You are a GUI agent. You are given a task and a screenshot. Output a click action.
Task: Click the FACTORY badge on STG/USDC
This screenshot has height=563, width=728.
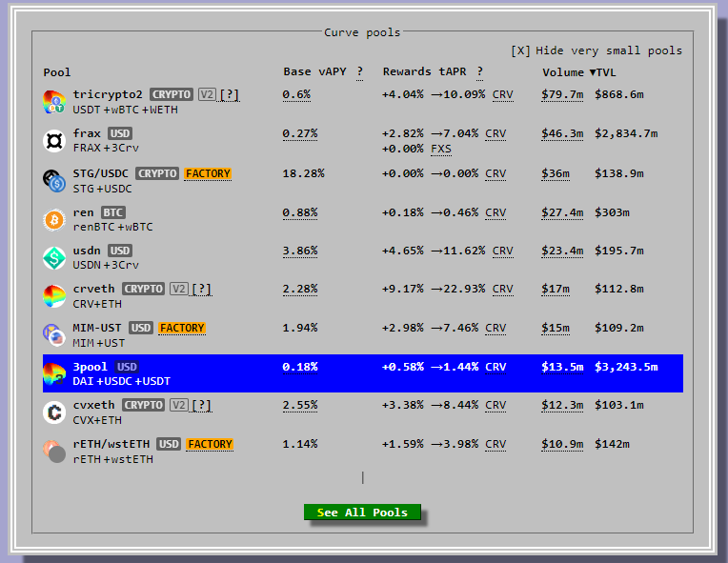(208, 173)
